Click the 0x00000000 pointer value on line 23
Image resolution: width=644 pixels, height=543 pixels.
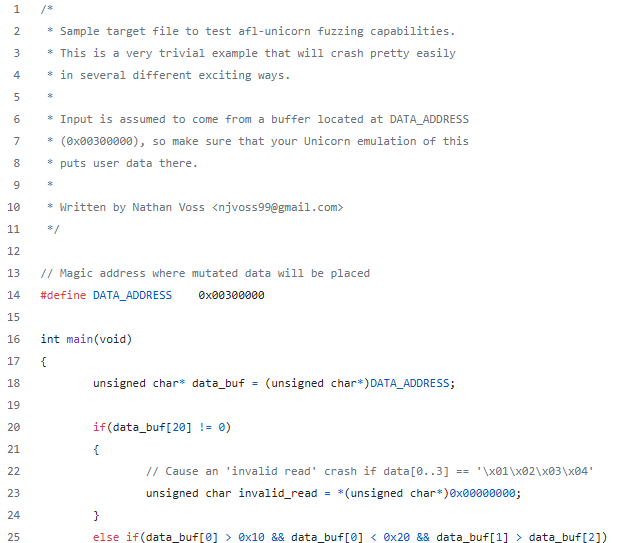[482, 493]
